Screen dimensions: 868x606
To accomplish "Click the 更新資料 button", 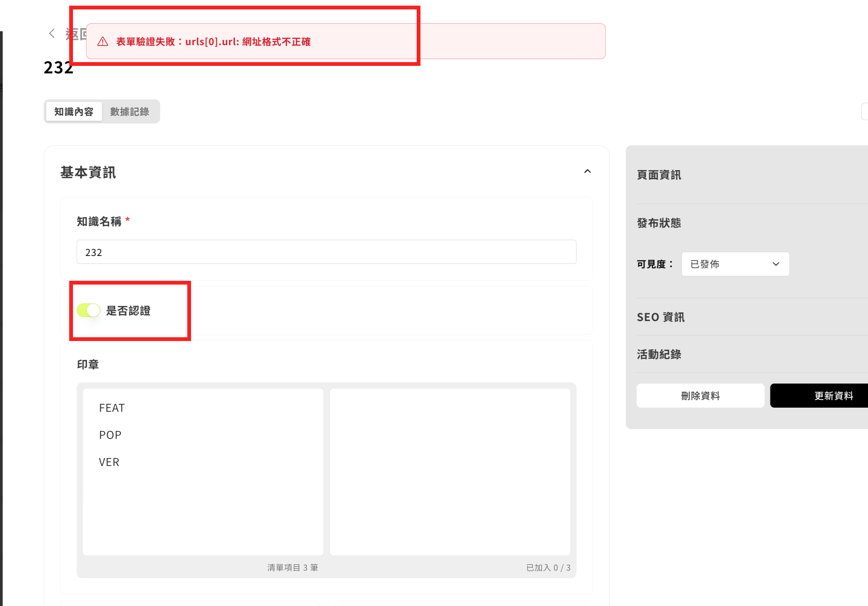I will point(833,396).
